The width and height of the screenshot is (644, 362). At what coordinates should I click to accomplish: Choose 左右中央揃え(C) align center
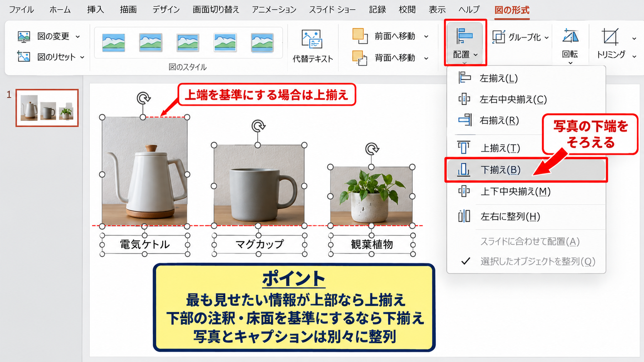(x=526, y=99)
